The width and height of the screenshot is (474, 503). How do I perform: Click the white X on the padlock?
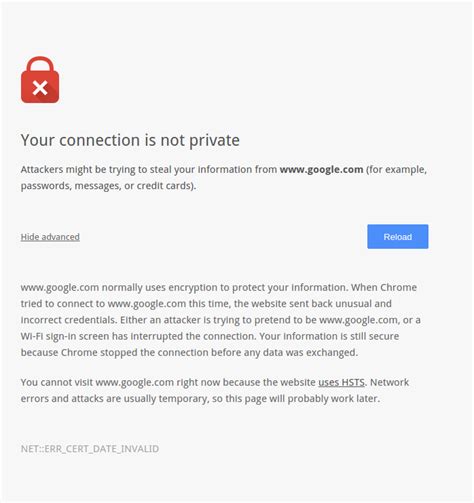coord(40,88)
